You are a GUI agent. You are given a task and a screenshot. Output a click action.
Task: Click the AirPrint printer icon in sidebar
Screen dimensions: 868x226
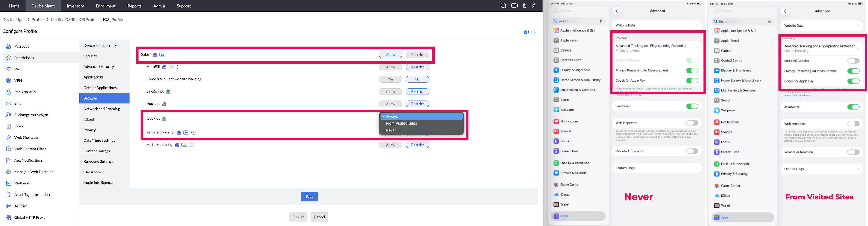point(9,206)
